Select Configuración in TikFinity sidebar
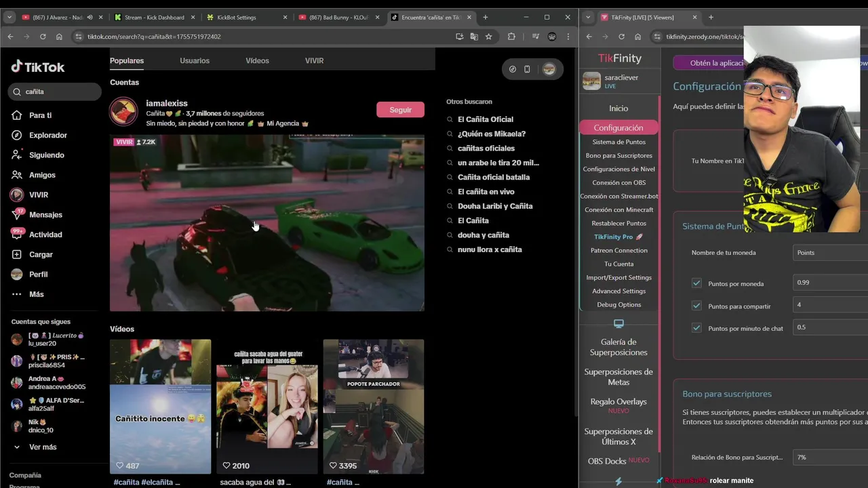The image size is (868, 488). [x=618, y=127]
